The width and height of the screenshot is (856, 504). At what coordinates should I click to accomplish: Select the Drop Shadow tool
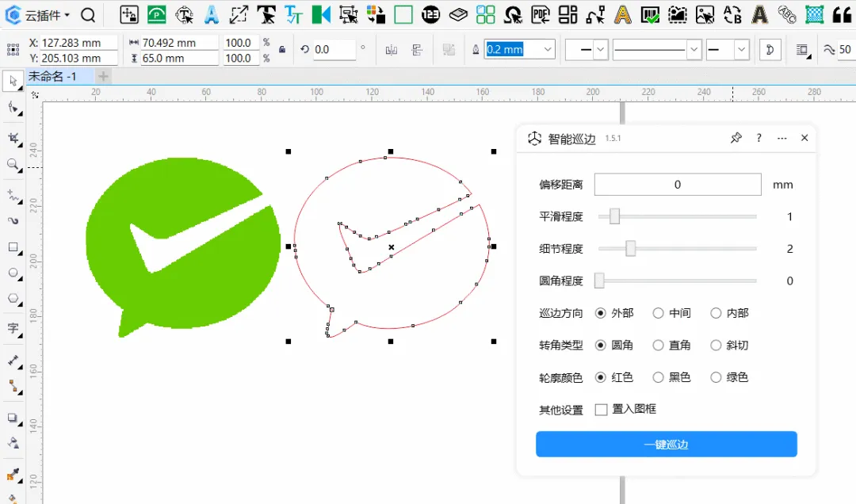click(x=13, y=418)
